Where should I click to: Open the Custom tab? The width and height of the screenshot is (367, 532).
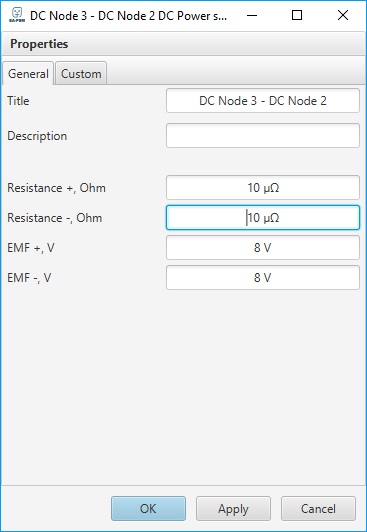pyautogui.click(x=81, y=74)
